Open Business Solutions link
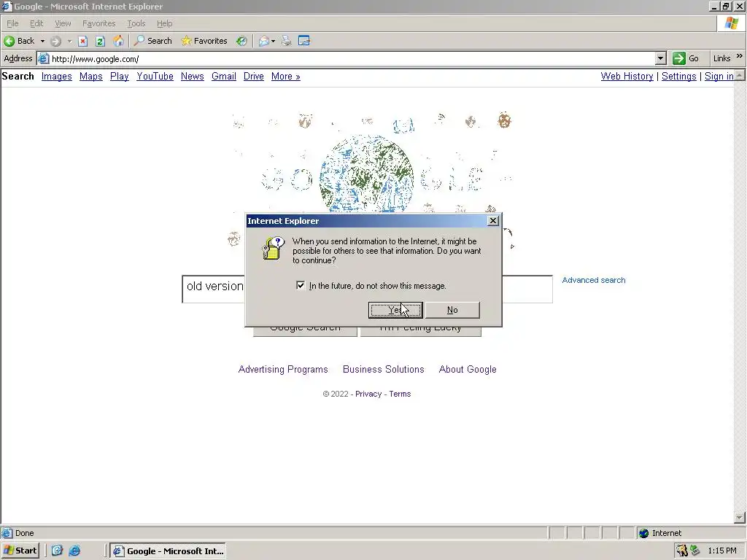 [x=384, y=369]
